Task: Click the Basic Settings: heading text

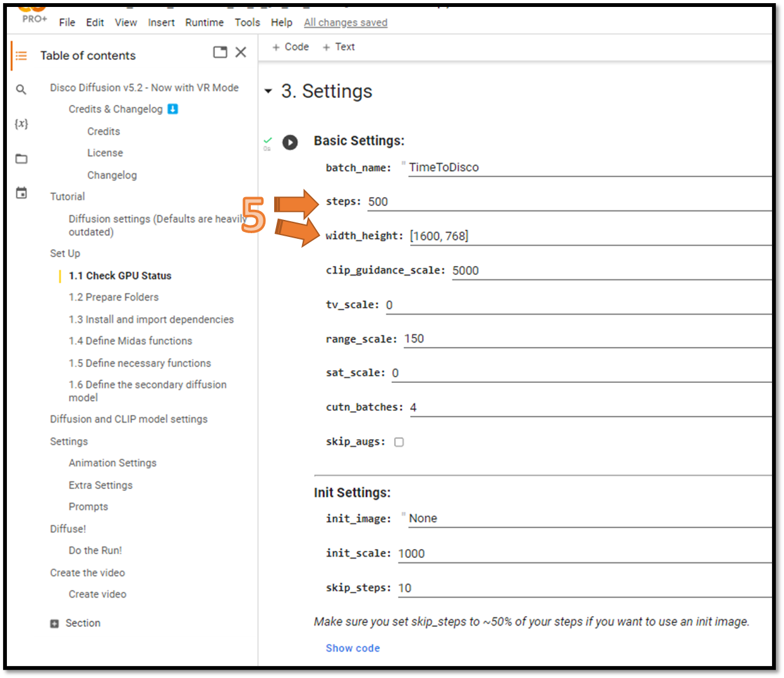Action: point(359,141)
